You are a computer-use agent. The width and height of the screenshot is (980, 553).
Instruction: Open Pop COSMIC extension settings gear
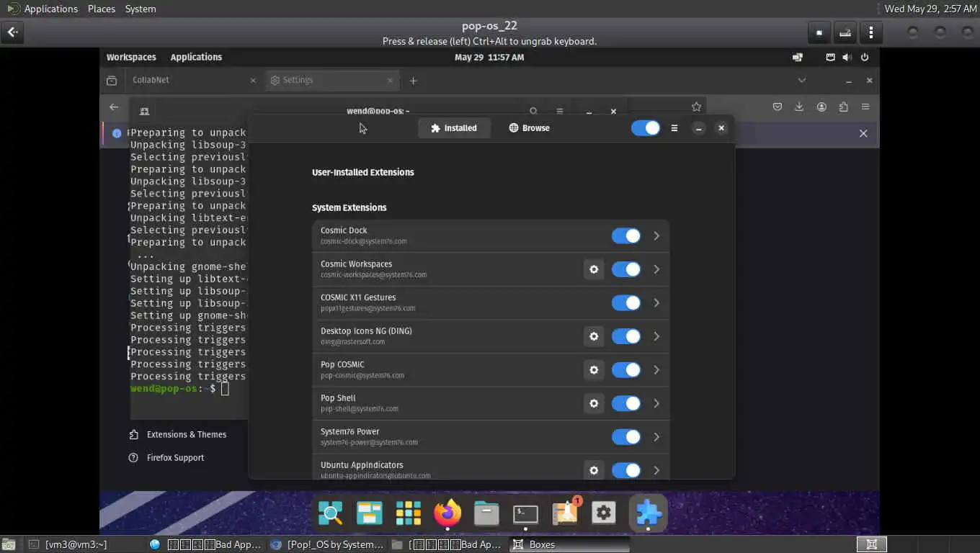coord(594,369)
